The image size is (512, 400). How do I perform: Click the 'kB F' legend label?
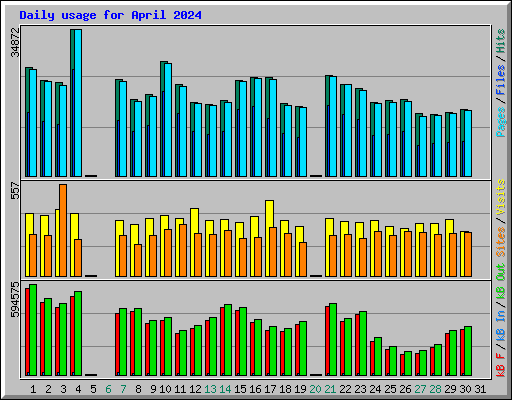tap(501, 365)
